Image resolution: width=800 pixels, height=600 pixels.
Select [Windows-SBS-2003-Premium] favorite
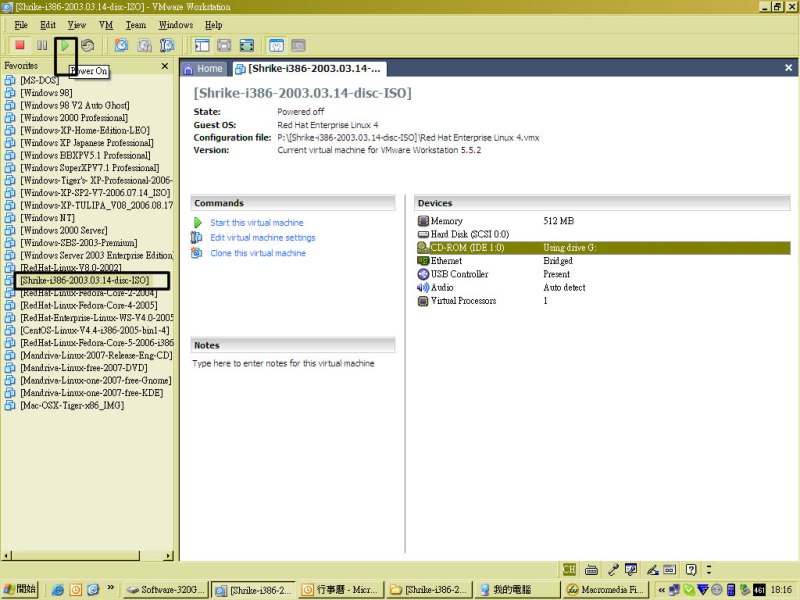tap(79, 243)
